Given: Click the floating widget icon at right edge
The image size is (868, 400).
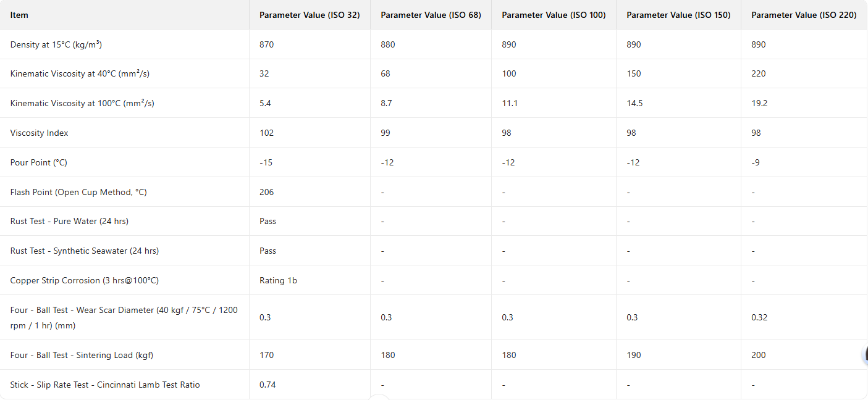Looking at the screenshot, I should (x=864, y=355).
